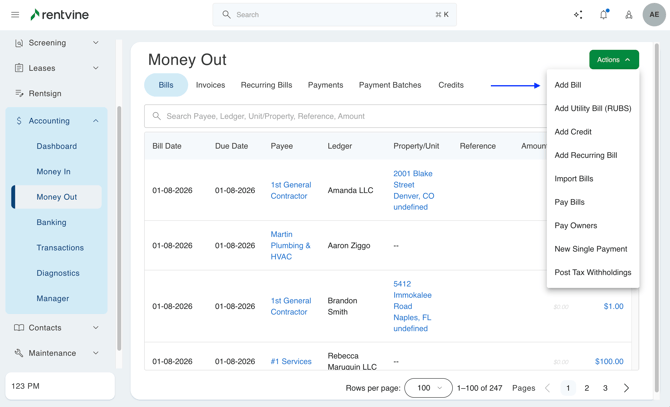Choose Pay Owners in the Actions menu
This screenshot has width=670, height=407.
(x=576, y=226)
